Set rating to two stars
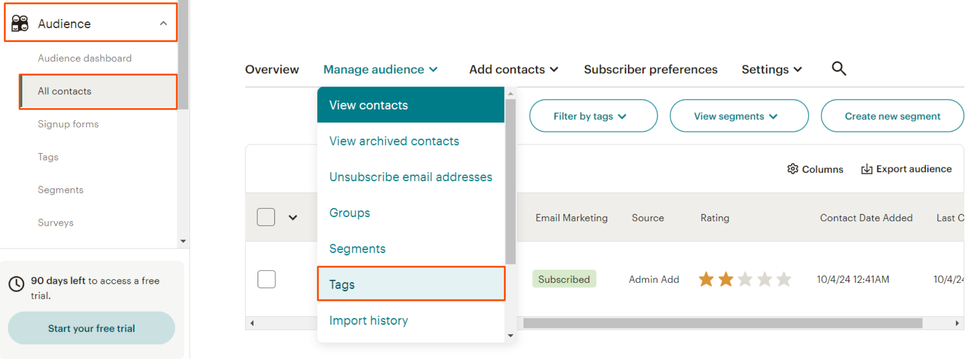Screen dimensions: 980x359 click(726, 279)
